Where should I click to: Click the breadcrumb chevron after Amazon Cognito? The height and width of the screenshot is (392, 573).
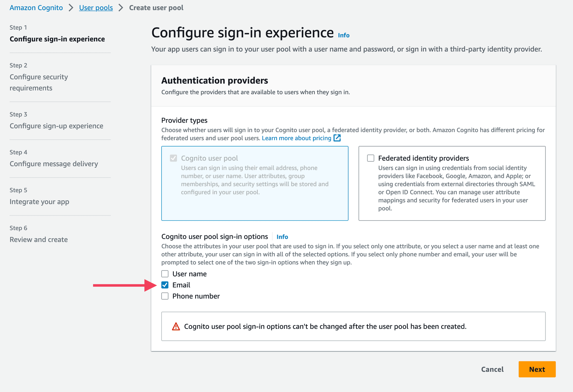71,8
